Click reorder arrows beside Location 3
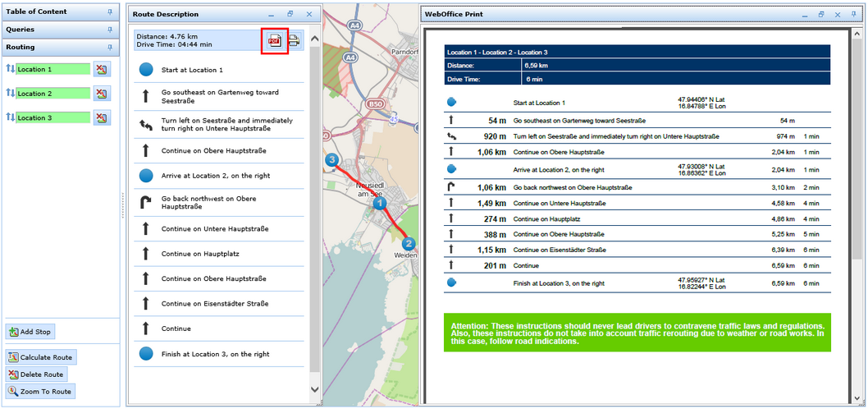868x409 pixels. 10,118
